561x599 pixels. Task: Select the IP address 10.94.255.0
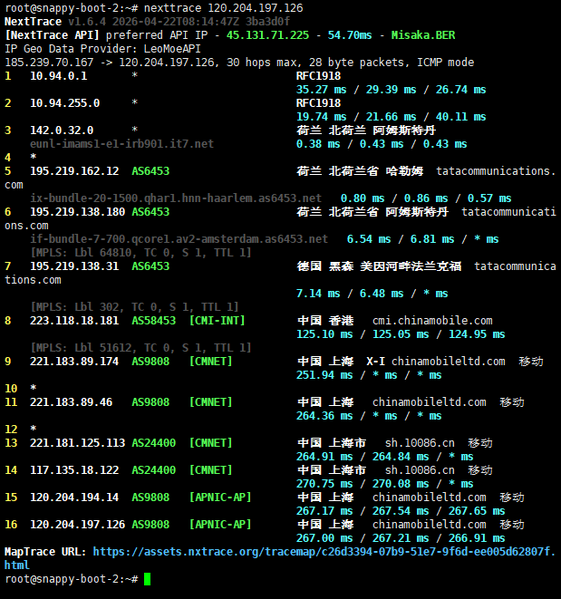(65, 103)
